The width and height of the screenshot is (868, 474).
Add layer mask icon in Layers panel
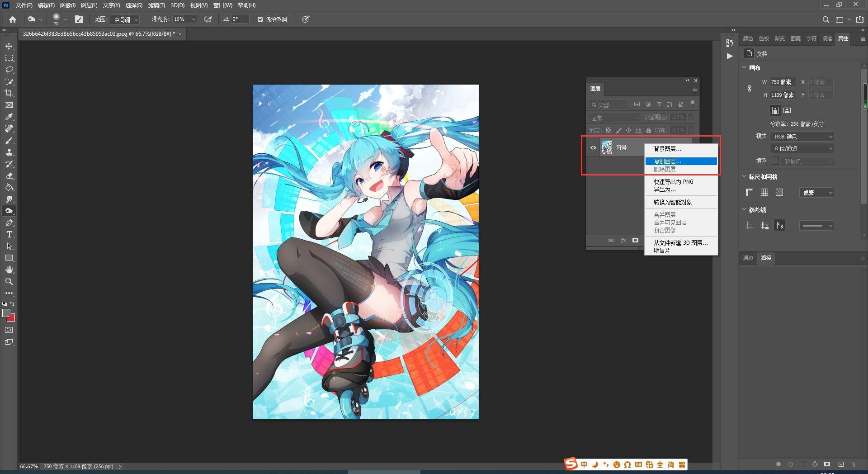tap(635, 240)
